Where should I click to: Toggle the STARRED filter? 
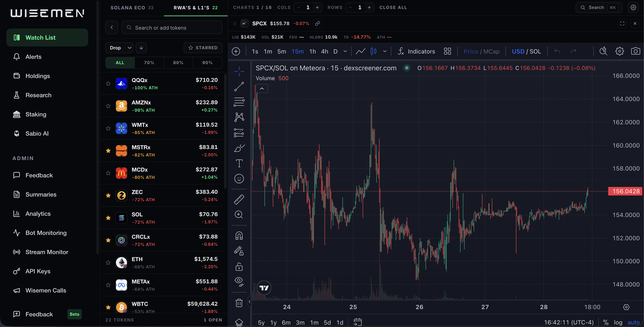[x=203, y=48]
